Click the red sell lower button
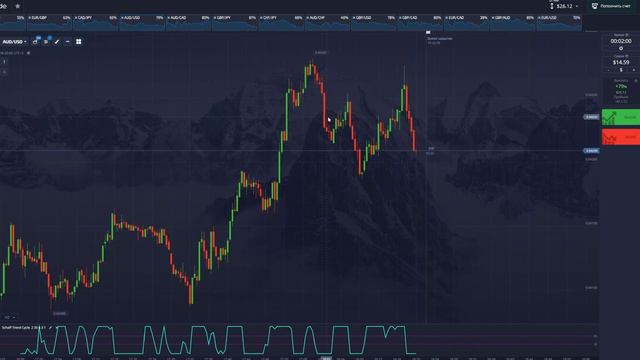Image resolution: width=640 pixels, height=360 pixels. pos(621,137)
